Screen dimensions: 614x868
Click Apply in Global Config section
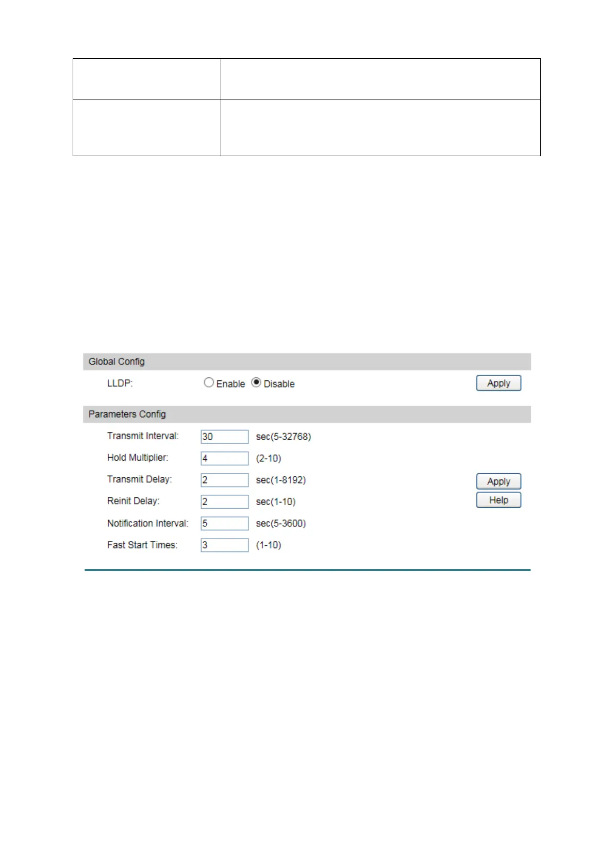click(x=499, y=383)
